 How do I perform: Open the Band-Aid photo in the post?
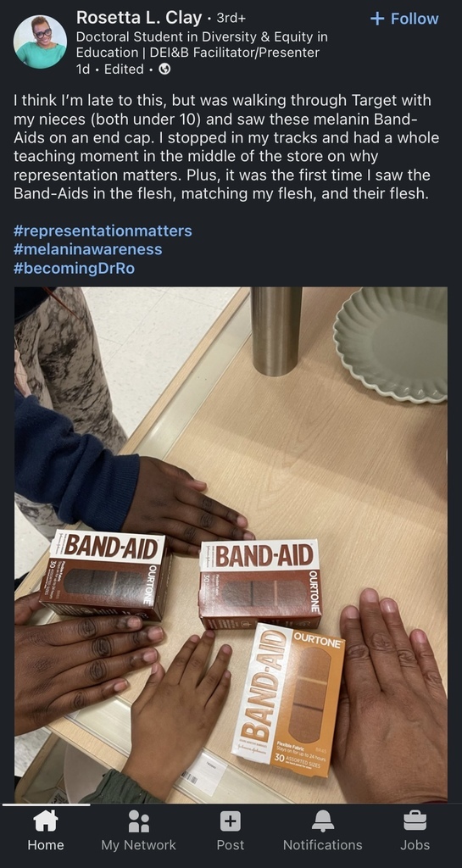pos(231,545)
